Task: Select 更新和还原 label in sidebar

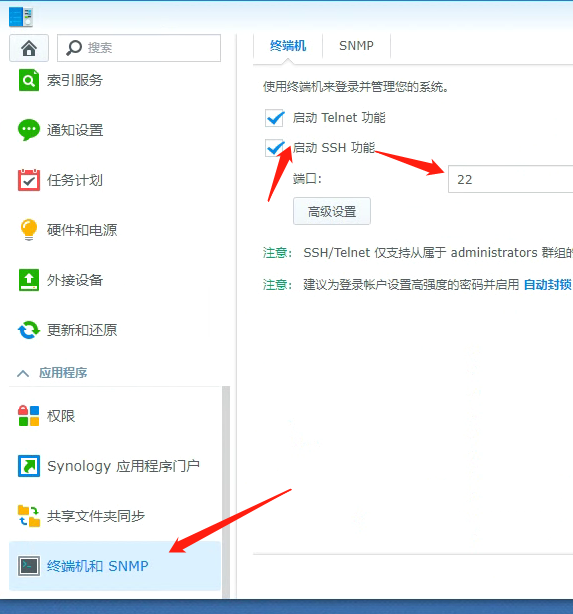Action: pyautogui.click(x=82, y=330)
